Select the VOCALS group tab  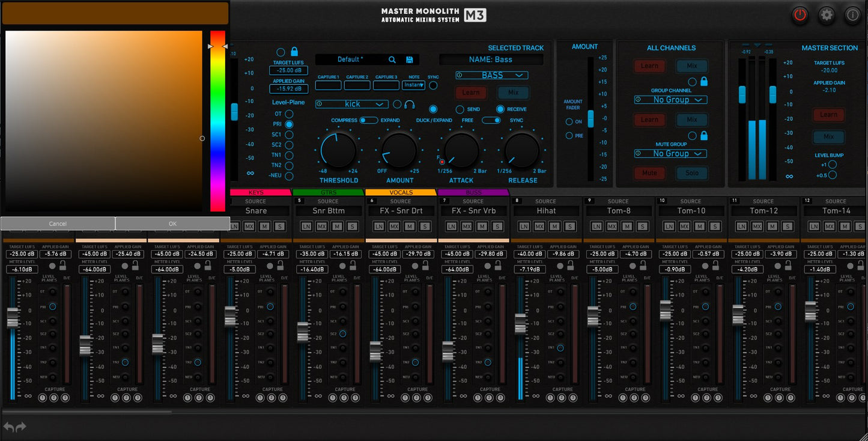pos(401,193)
